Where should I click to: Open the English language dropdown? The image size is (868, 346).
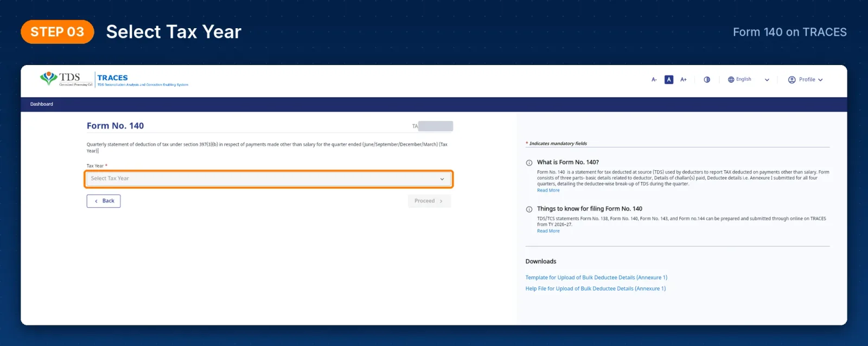(x=749, y=80)
